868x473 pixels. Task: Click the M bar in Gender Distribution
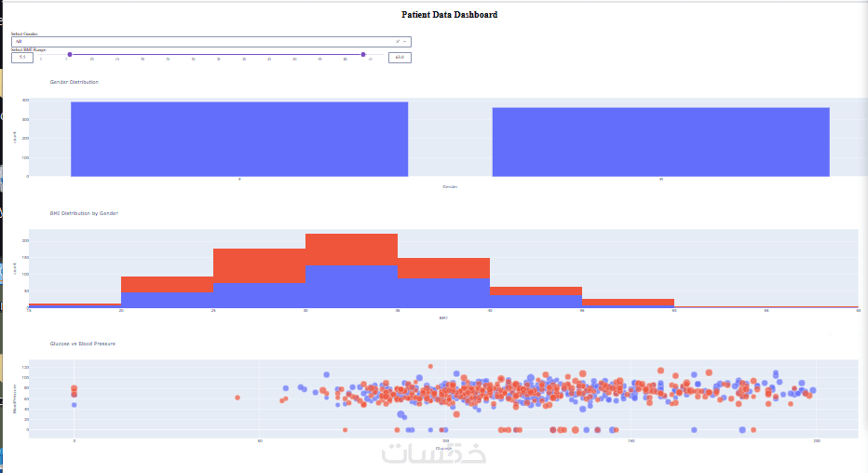pos(661,142)
